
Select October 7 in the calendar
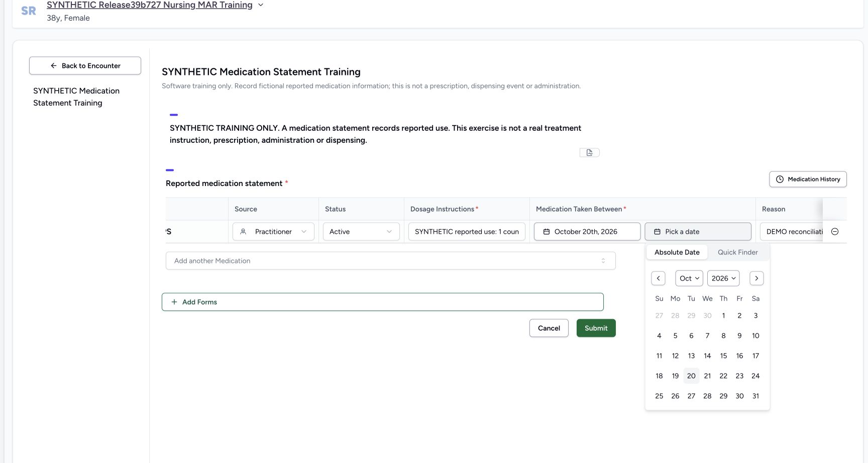[707, 336]
